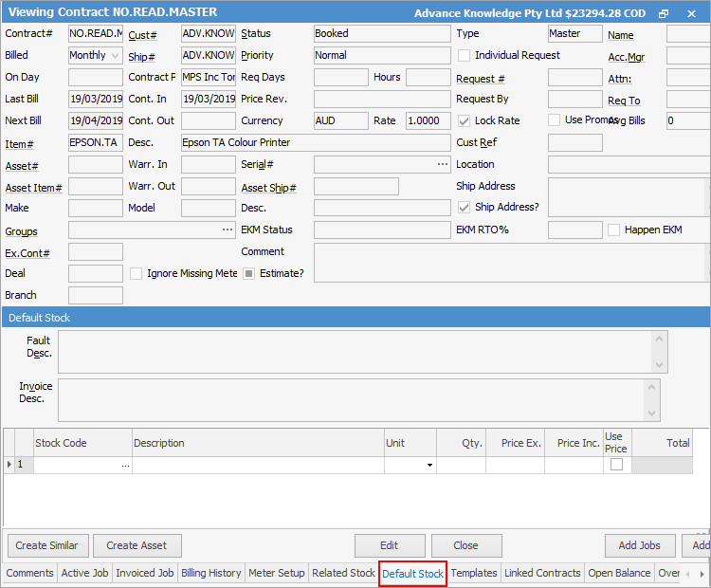
Task: Click the Qty. column header
Action: 461,443
